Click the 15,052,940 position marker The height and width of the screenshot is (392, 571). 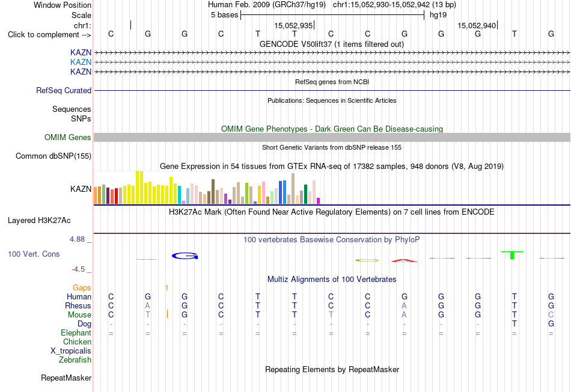click(x=477, y=25)
